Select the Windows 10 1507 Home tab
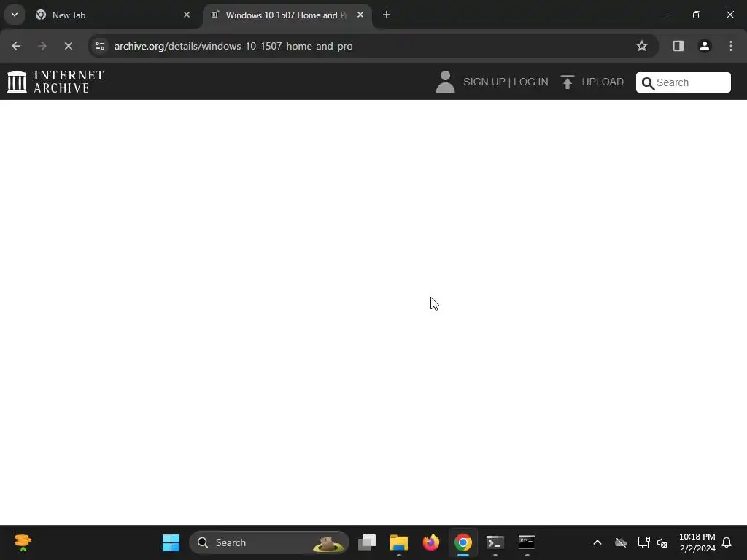The image size is (747, 560). point(287,15)
